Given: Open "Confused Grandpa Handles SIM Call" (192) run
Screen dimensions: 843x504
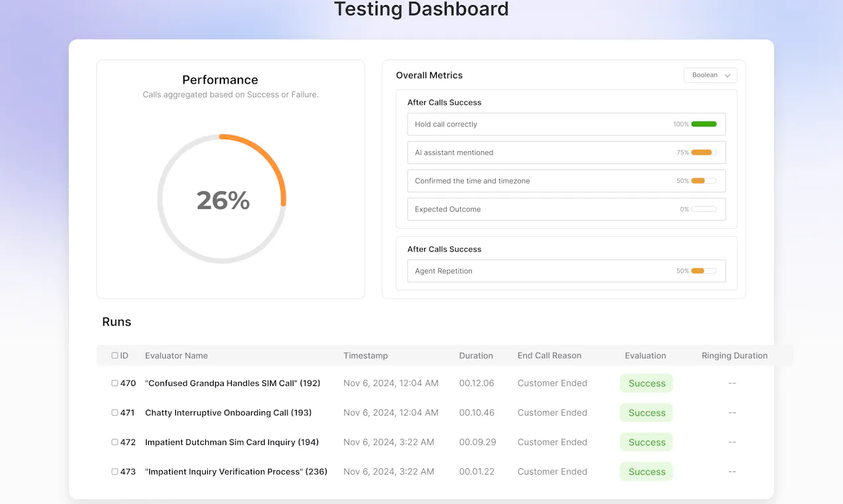Looking at the screenshot, I should click(233, 383).
